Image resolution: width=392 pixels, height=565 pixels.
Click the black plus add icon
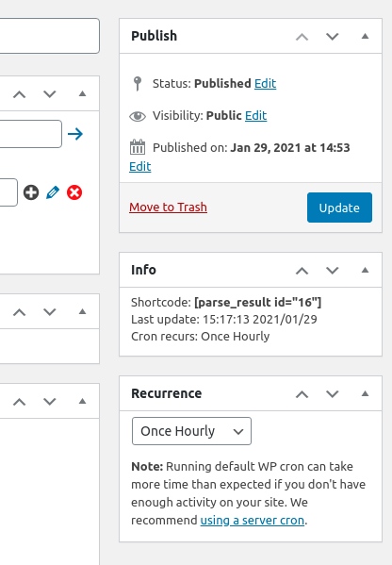click(x=31, y=192)
